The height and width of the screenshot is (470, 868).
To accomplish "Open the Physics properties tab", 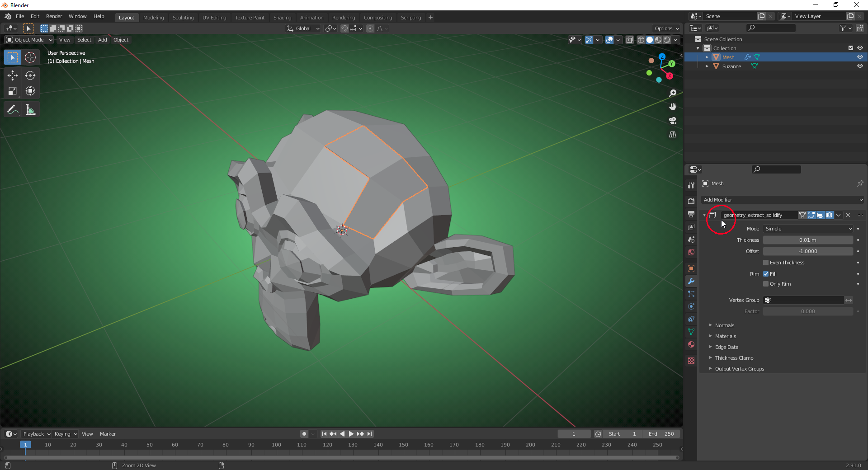I will click(691, 306).
